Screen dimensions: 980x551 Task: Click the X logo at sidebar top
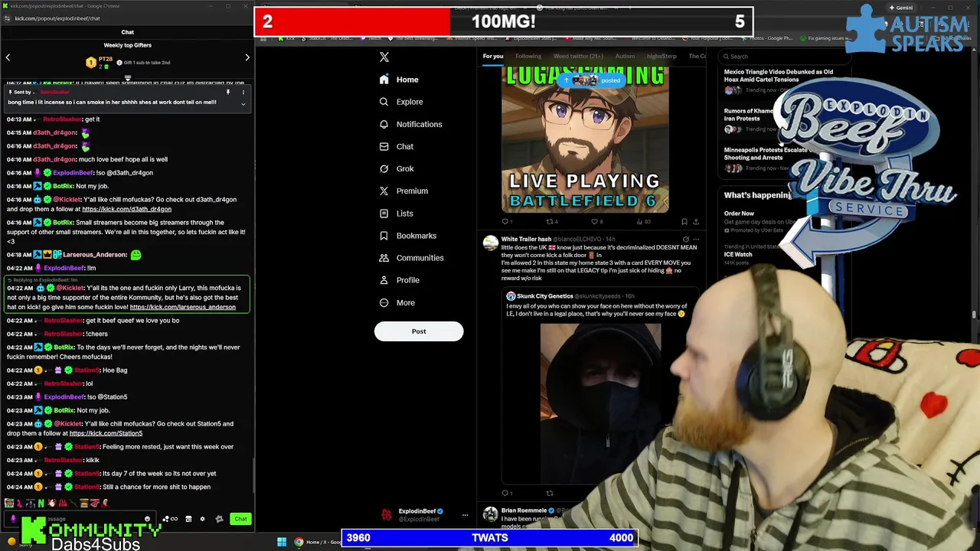click(384, 57)
